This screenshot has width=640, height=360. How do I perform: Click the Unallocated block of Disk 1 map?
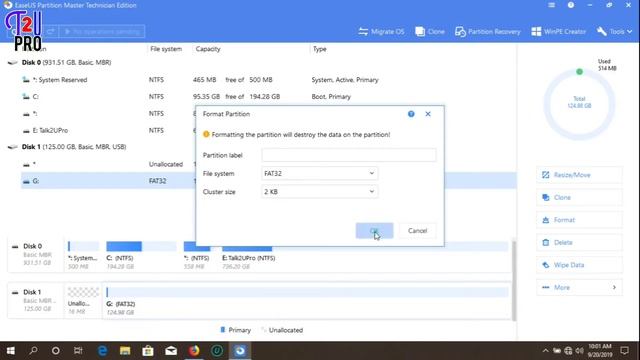pos(83,301)
